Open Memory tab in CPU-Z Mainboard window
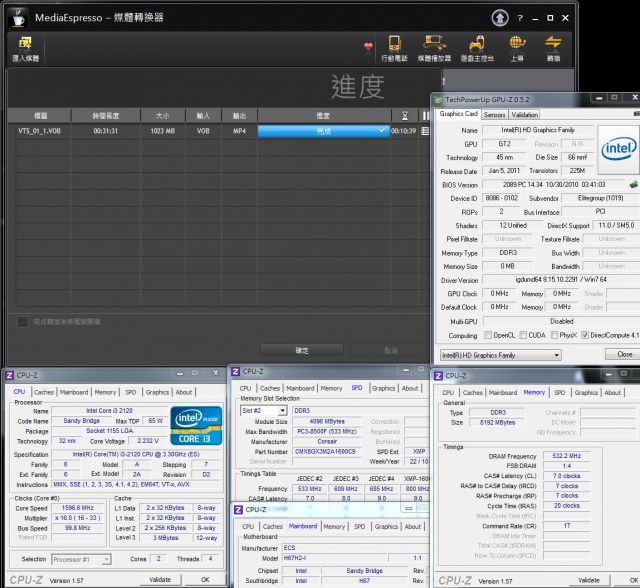 pyautogui.click(x=334, y=527)
